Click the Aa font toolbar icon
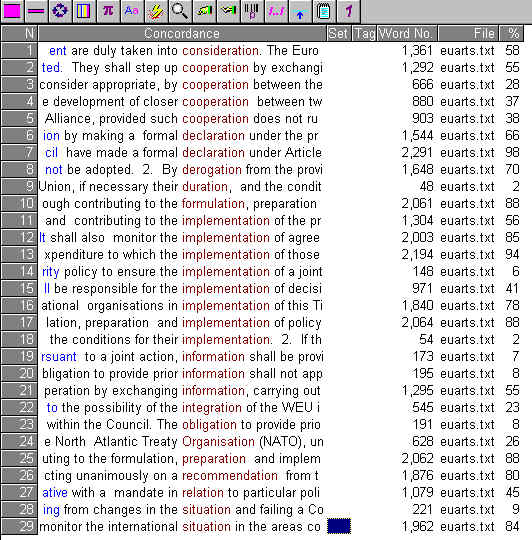Image resolution: width=532 pixels, height=540 pixels. [132, 11]
